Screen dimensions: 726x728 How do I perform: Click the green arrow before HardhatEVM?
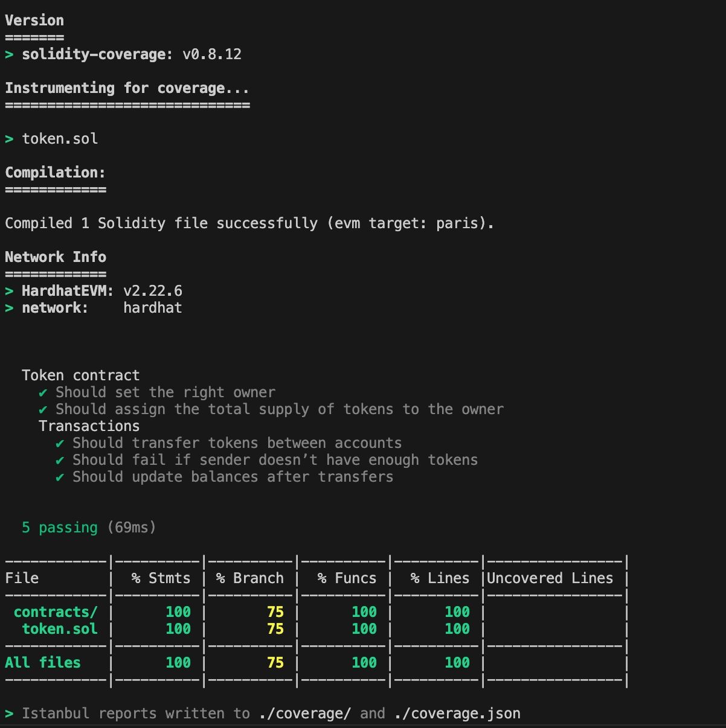pyautogui.click(x=9, y=292)
